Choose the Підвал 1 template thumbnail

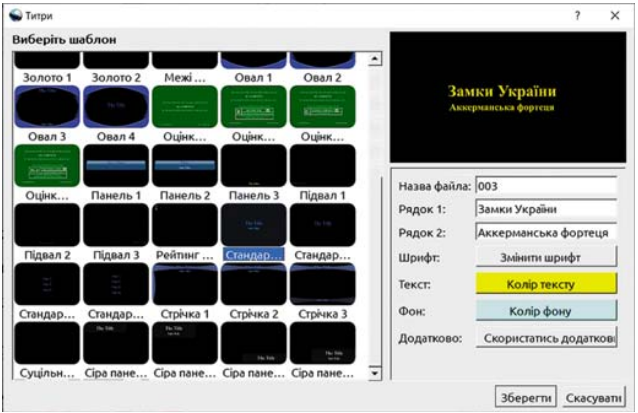[322, 166]
